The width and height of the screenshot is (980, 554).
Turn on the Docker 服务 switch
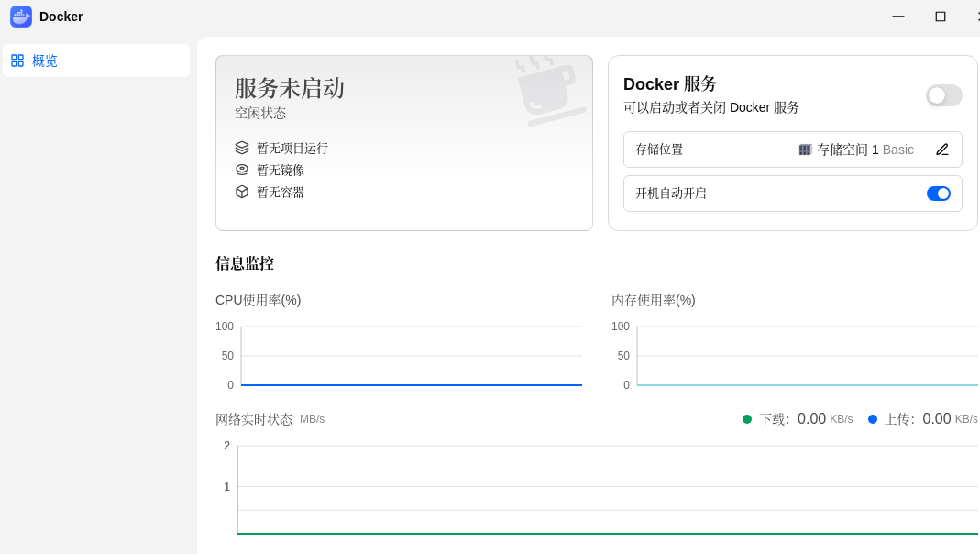click(x=943, y=95)
